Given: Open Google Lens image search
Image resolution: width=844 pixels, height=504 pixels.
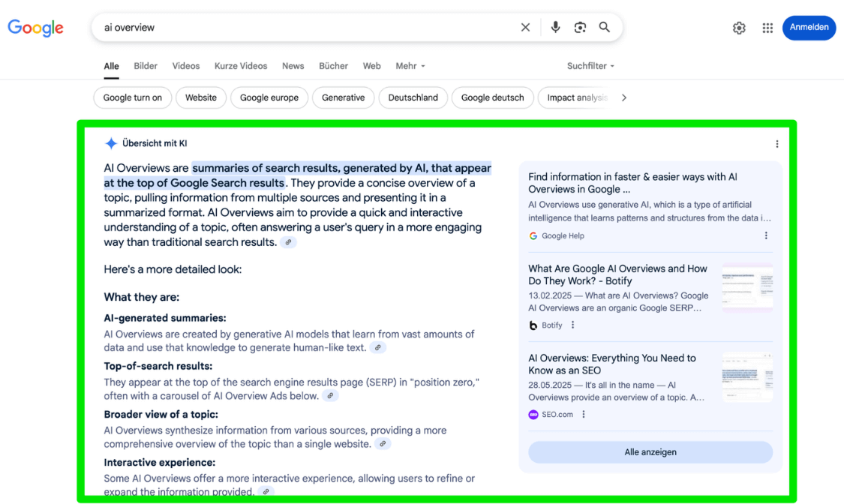Looking at the screenshot, I should coord(580,28).
